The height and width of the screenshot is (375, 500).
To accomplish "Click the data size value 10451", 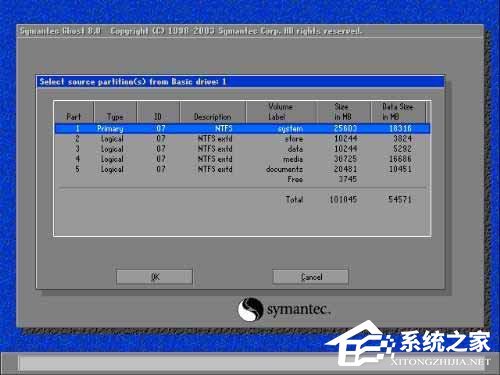I will pyautogui.click(x=400, y=169).
